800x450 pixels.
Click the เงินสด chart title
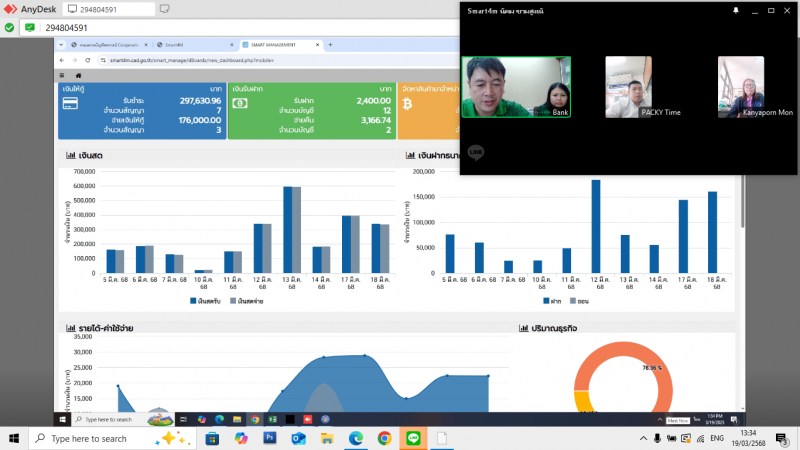[90, 156]
